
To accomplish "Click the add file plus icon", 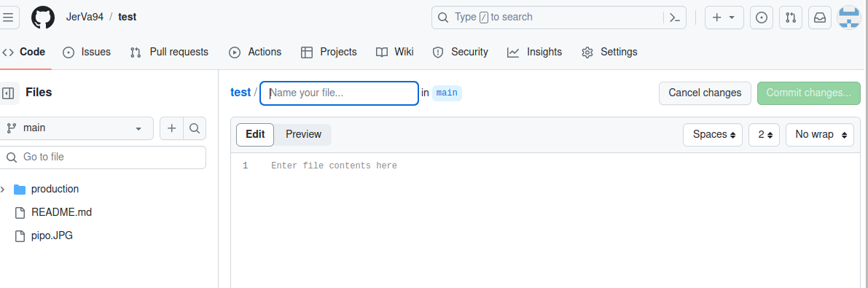I will [x=171, y=128].
